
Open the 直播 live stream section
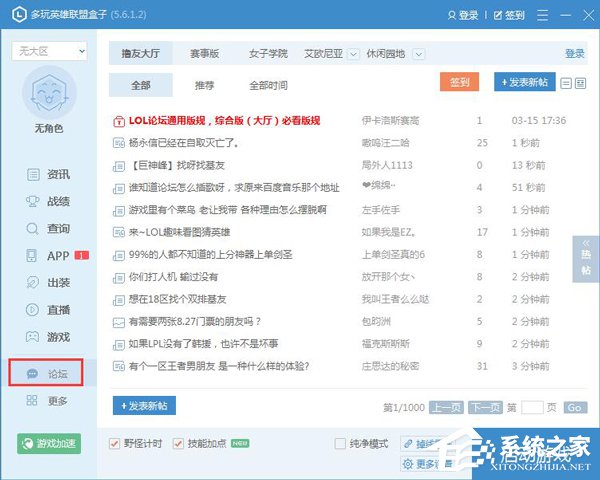pos(48,310)
